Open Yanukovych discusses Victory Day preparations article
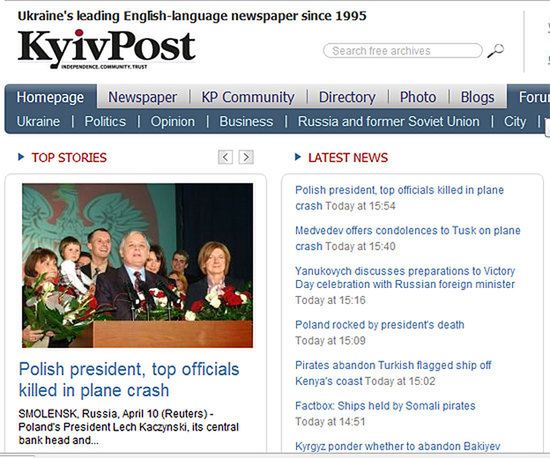The height and width of the screenshot is (458, 550). tap(405, 277)
